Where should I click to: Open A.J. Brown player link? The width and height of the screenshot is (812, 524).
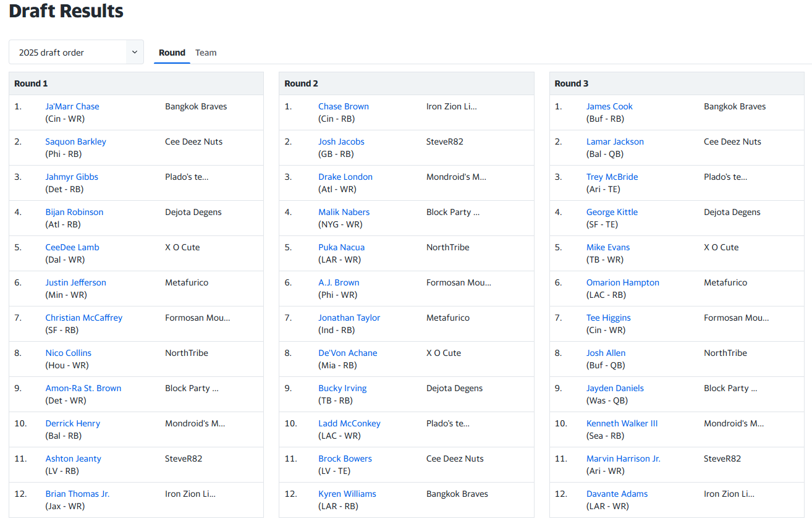[339, 282]
